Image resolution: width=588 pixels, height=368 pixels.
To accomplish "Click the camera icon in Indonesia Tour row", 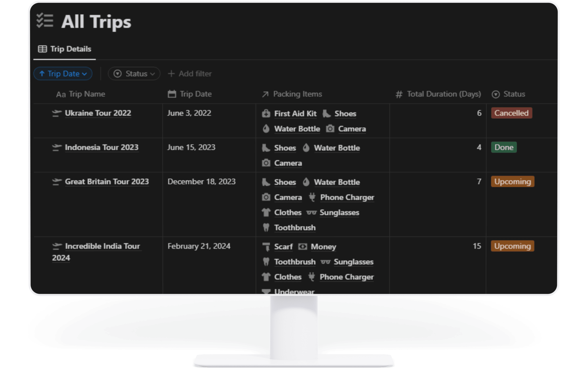I will (x=266, y=163).
